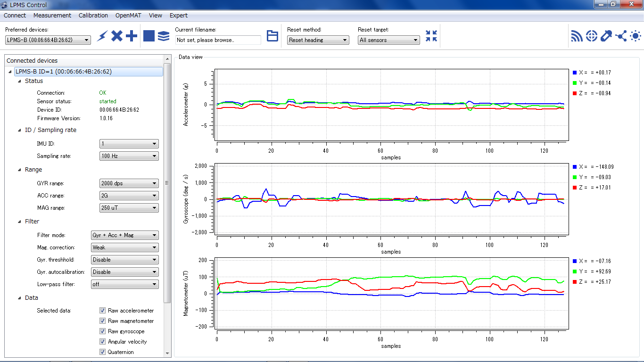Open the Preferred devices dropdown
Image resolution: width=644 pixels, height=362 pixels.
click(x=48, y=40)
